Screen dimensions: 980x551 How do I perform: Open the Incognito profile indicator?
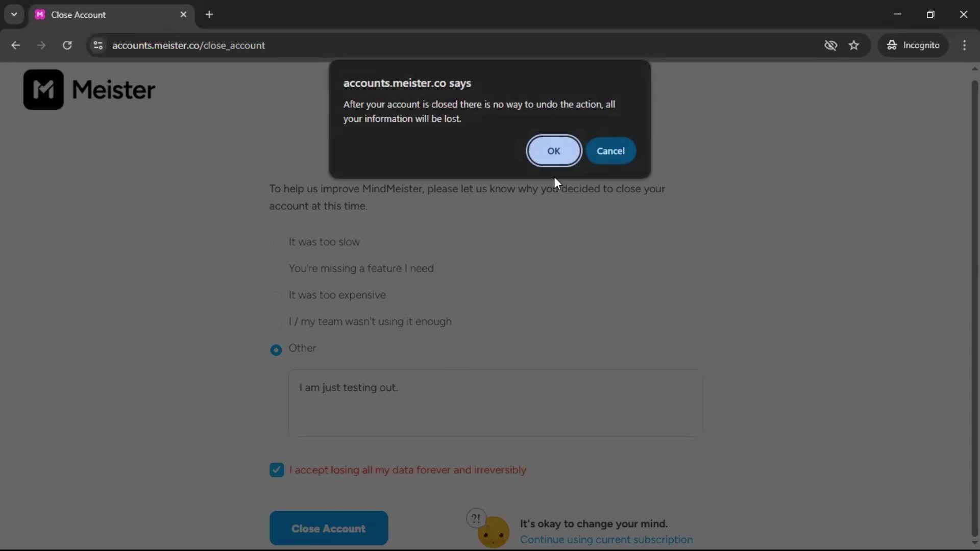(x=913, y=45)
